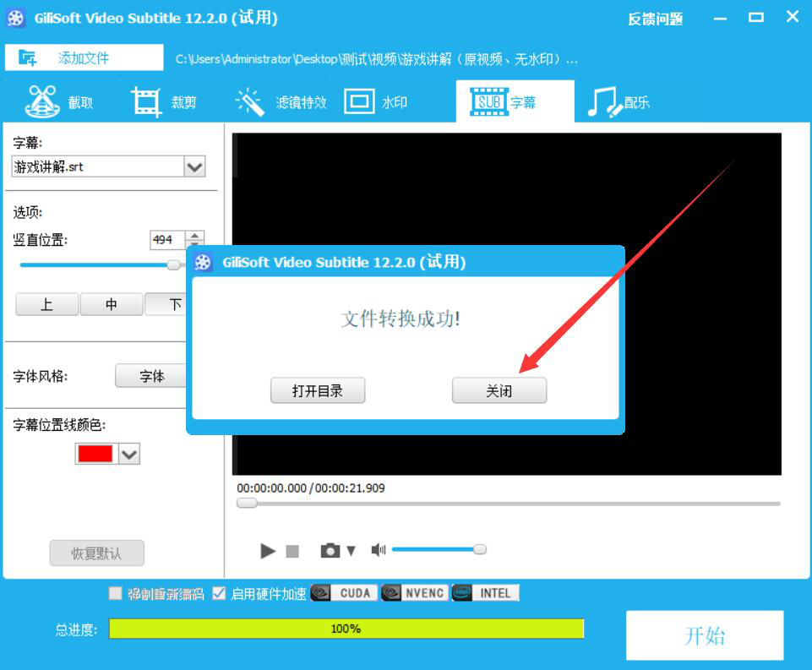Take a snapshot with the camera icon
Screen dimensions: 812x670
(330, 550)
